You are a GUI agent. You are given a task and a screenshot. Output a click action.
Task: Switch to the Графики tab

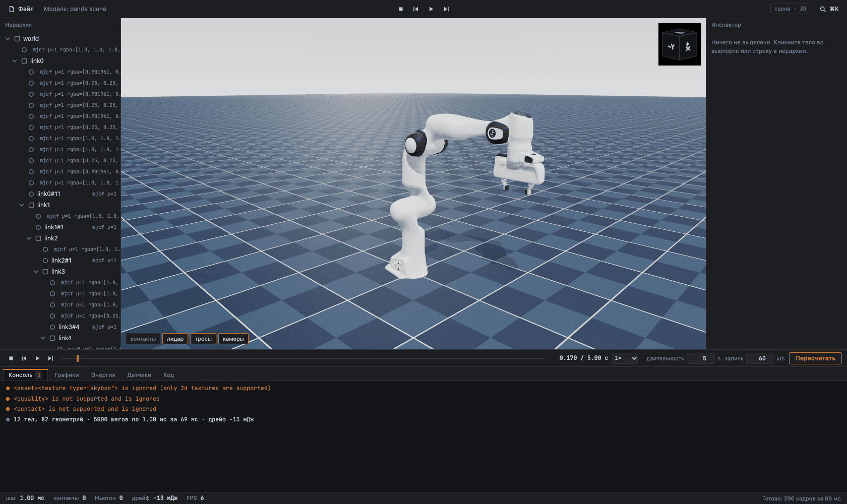click(67, 375)
